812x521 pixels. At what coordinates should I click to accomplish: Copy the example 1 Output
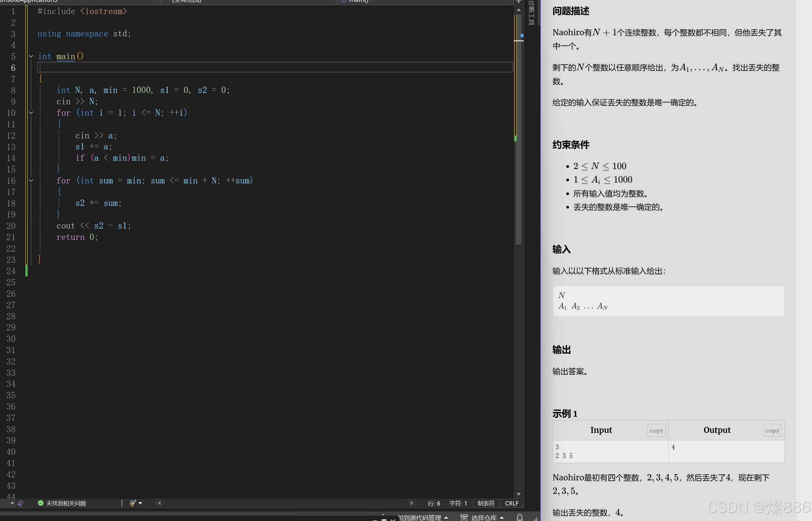[772, 430]
